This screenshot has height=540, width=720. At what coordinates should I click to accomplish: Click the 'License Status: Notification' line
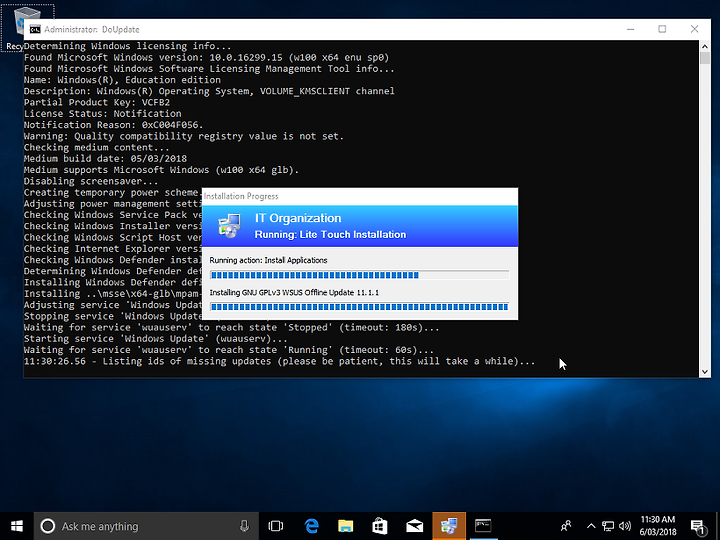(102, 113)
